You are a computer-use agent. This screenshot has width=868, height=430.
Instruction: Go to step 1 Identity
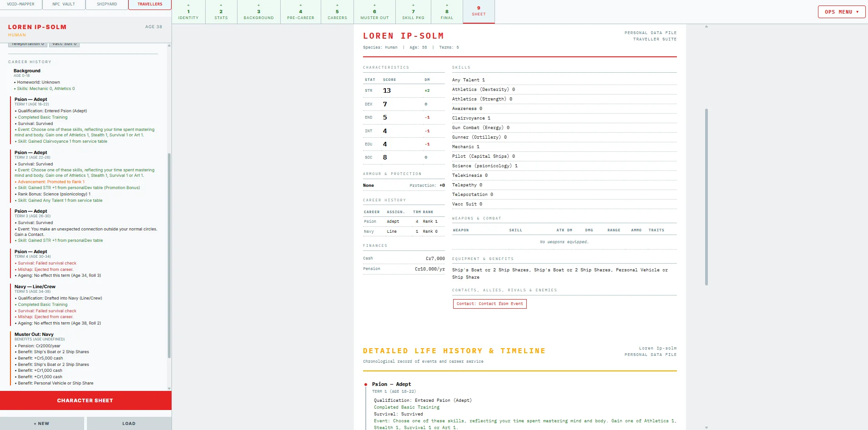[x=188, y=12]
